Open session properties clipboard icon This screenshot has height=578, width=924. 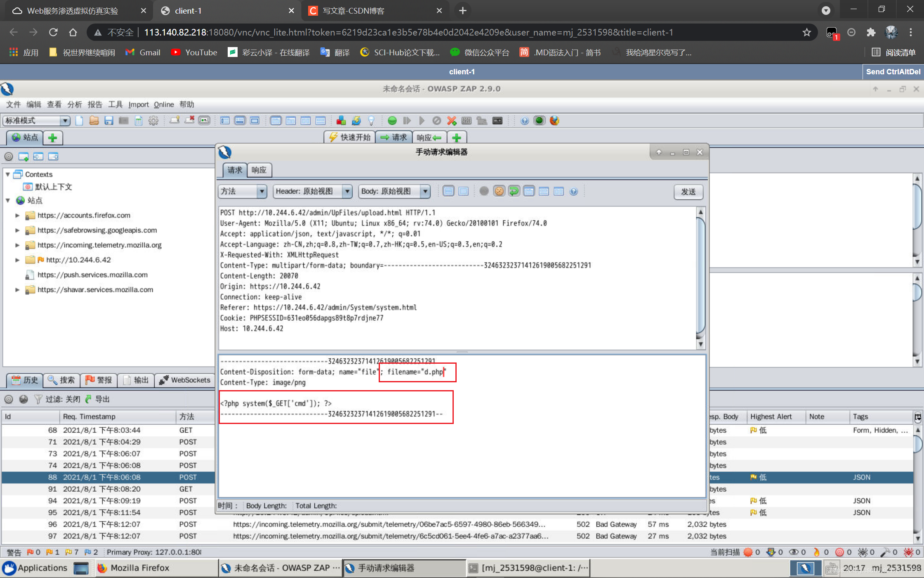[x=139, y=121]
